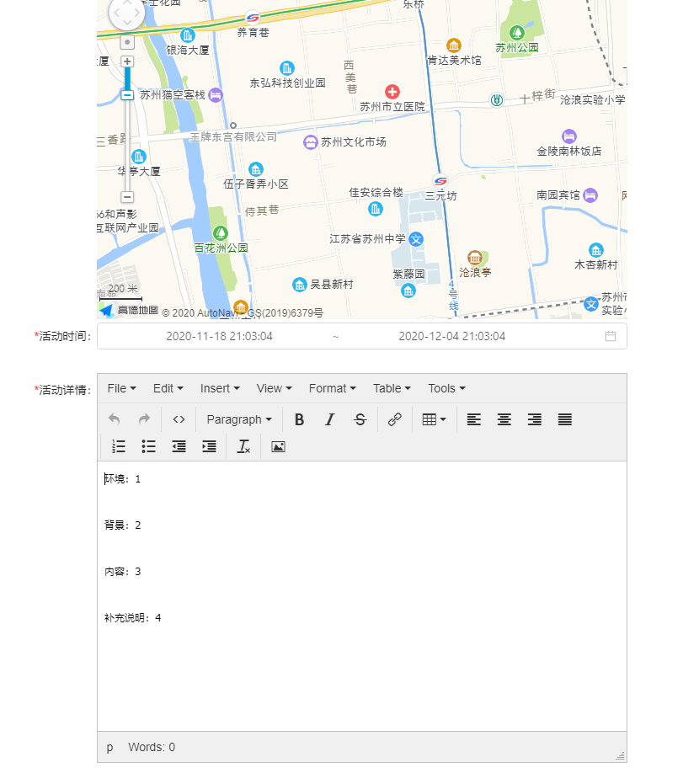Screen dimensions: 699x784
Task: Click the start date 2020-11-18 21:03:04
Action: click(x=219, y=336)
